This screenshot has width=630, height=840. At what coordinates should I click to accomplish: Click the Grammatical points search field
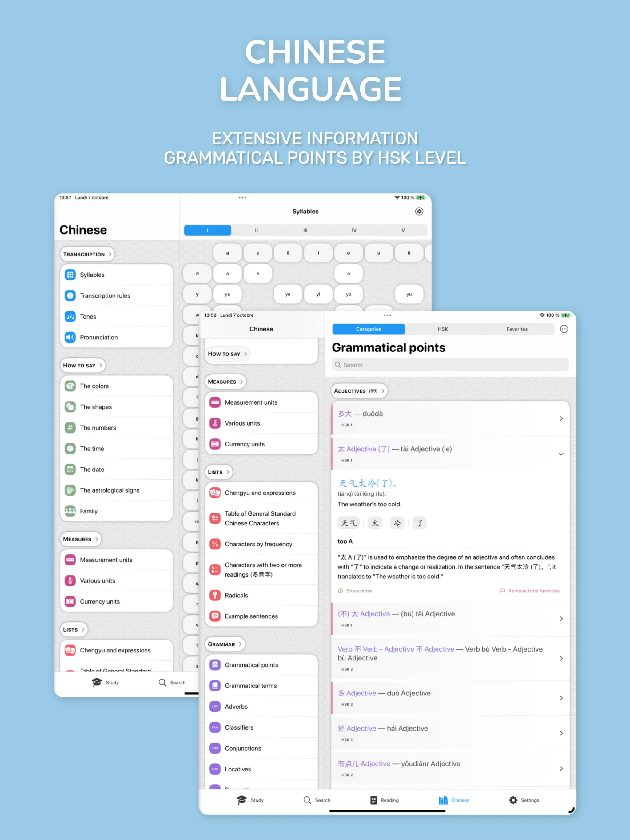pos(450,365)
